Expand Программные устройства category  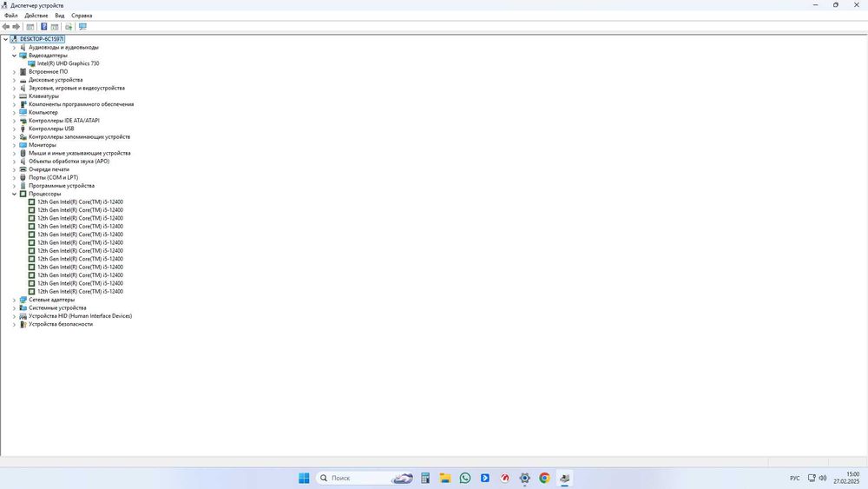pos(15,186)
